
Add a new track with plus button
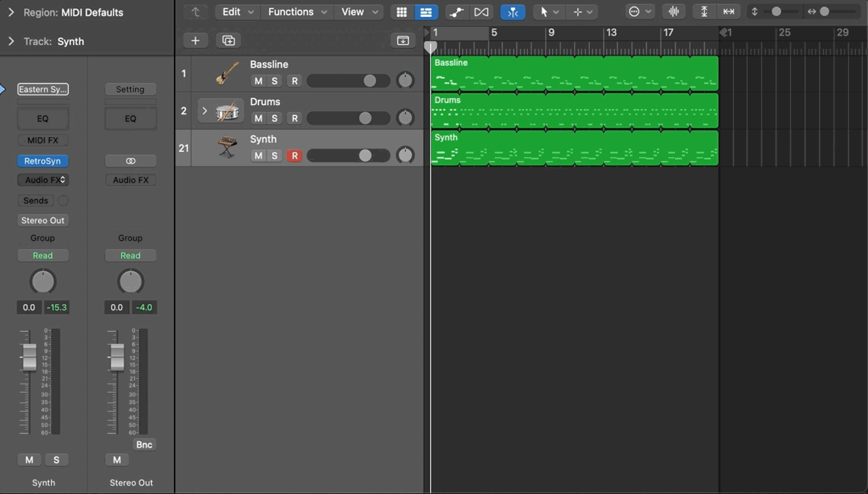point(195,40)
